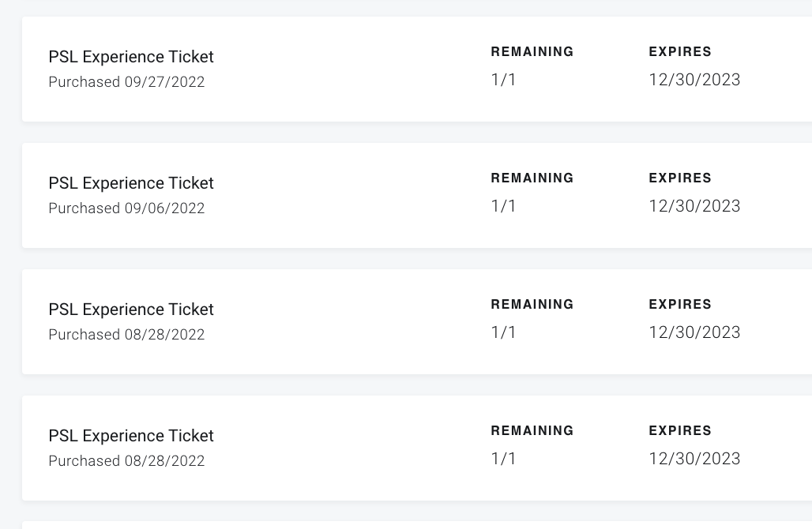
Task: Click the 12/30/2023 date on the top ticket
Action: point(694,79)
